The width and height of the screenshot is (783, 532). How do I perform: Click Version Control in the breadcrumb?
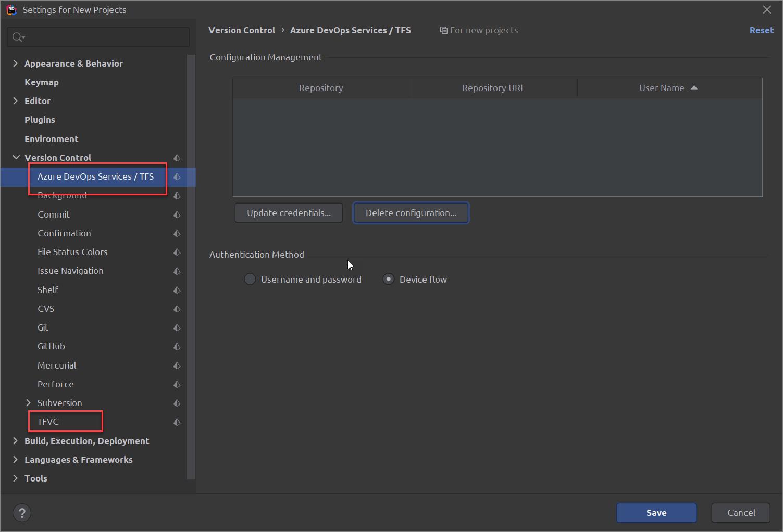coord(242,30)
